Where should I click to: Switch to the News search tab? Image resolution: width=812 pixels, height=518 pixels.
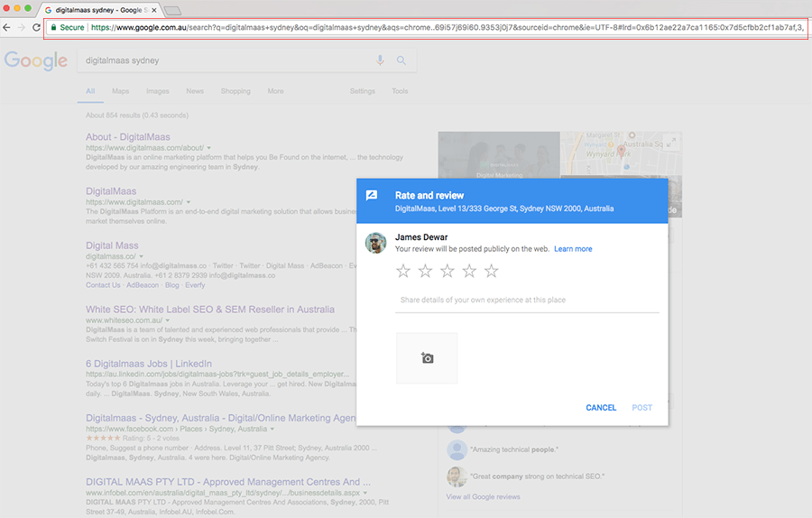point(195,91)
